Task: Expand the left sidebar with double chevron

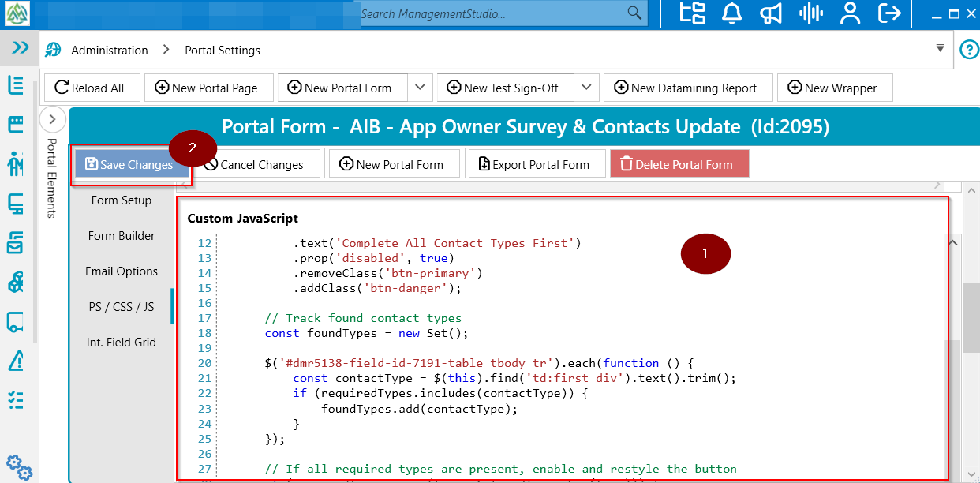Action: [21, 47]
